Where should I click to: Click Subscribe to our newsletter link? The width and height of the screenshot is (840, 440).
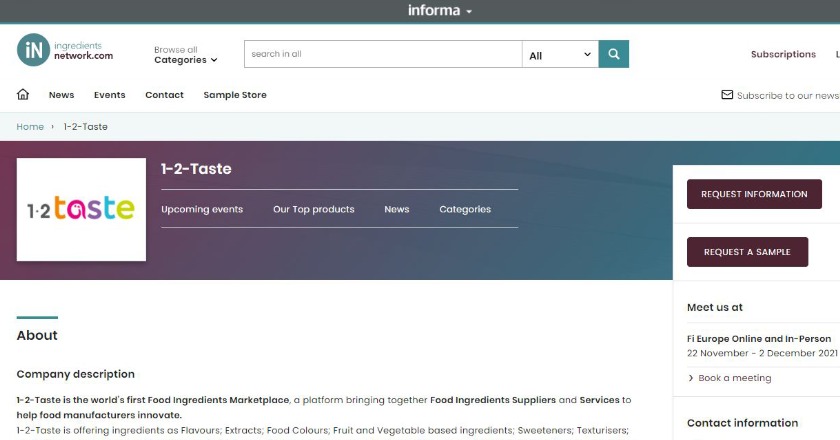(788, 95)
